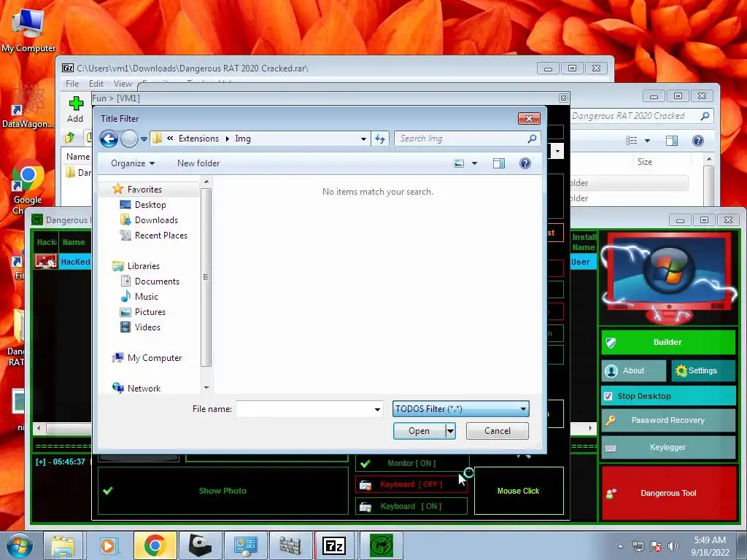The image size is (747, 560).
Task: Click the Open button's split arrow
Action: click(450, 431)
